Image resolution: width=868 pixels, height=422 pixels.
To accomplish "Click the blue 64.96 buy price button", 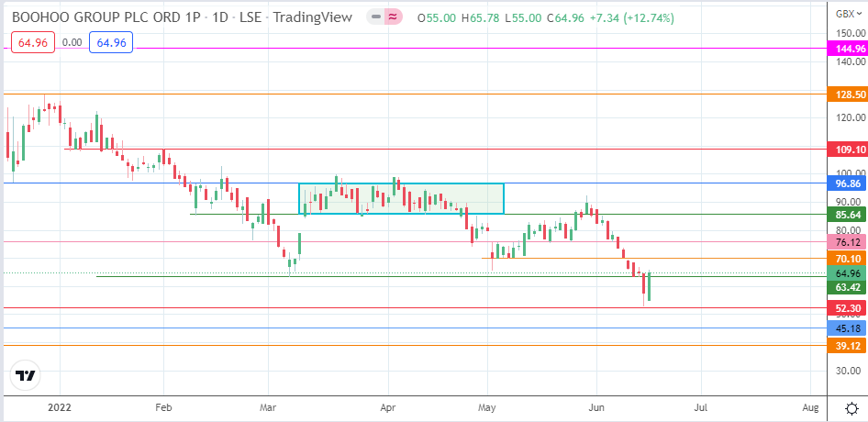I will pos(111,42).
